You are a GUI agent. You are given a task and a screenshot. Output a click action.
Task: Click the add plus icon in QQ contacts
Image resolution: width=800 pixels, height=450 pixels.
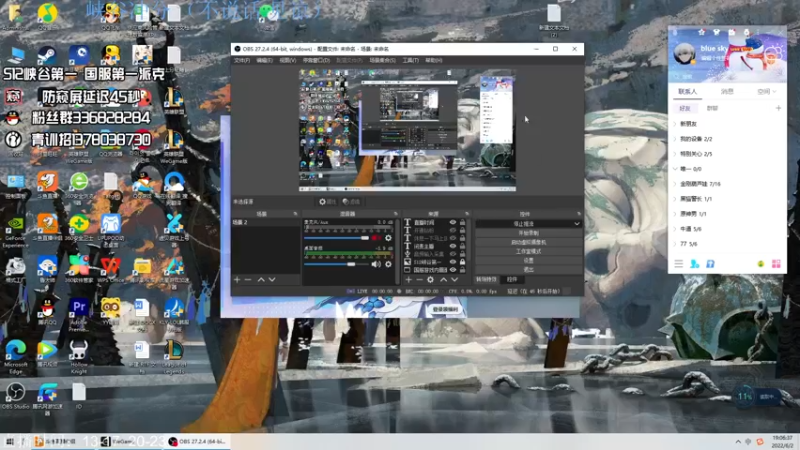778,108
